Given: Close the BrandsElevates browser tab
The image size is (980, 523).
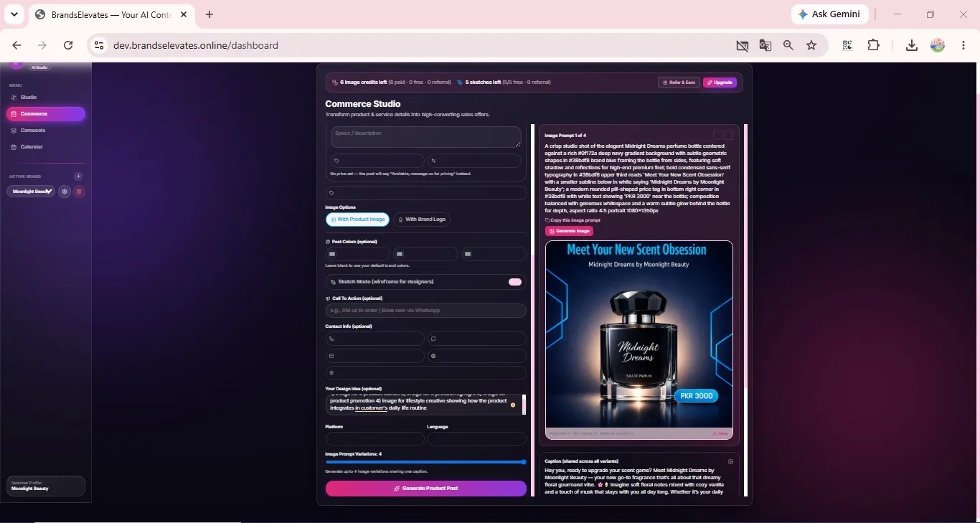Looking at the screenshot, I should 184,14.
